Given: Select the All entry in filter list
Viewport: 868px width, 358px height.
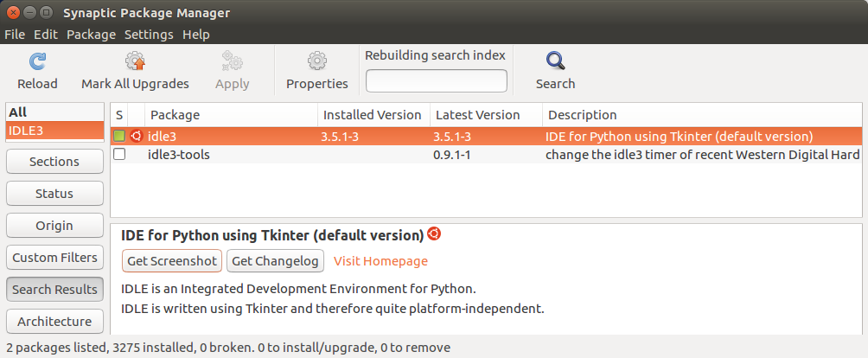Looking at the screenshot, I should coord(54,112).
